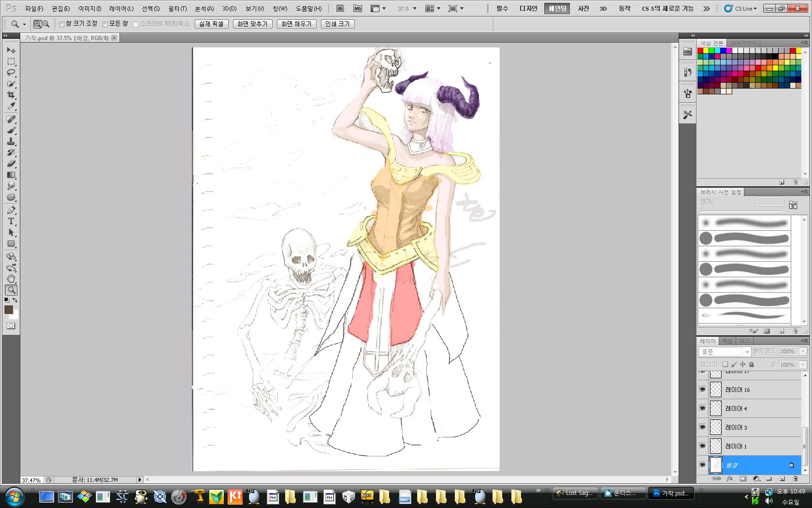Select the Eyedropper tool
812x508 pixels.
pos(11,106)
